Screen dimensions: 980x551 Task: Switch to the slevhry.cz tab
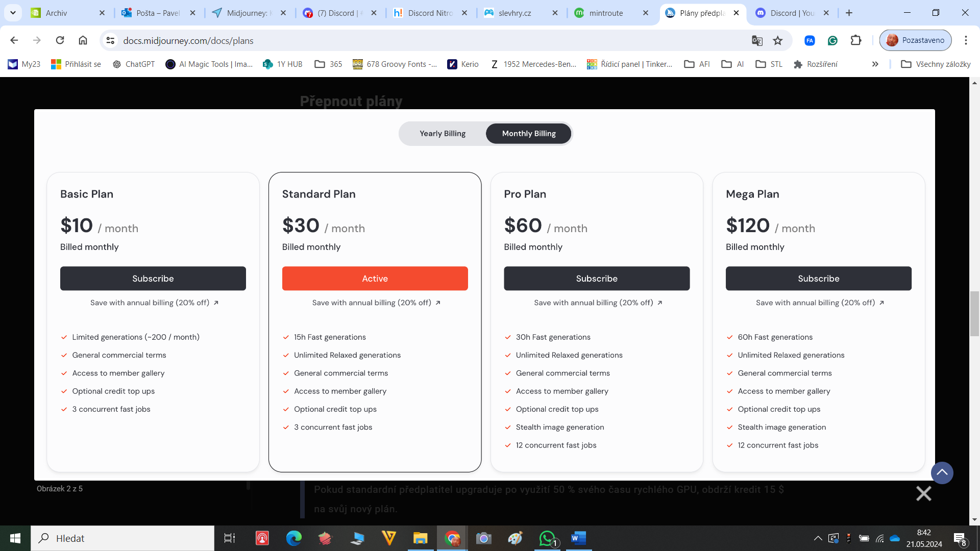click(x=520, y=13)
